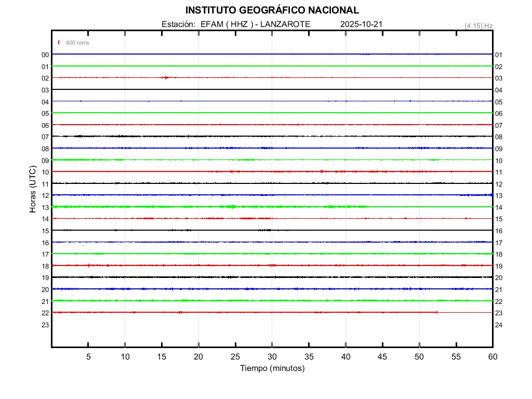This screenshot has width=532, height=399.
Task: Pick the 45 minute tick label
Action: [382, 357]
